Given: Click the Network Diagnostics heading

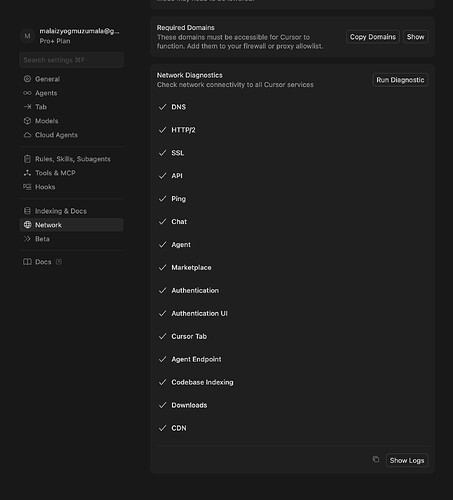Looking at the screenshot, I should pyautogui.click(x=190, y=75).
